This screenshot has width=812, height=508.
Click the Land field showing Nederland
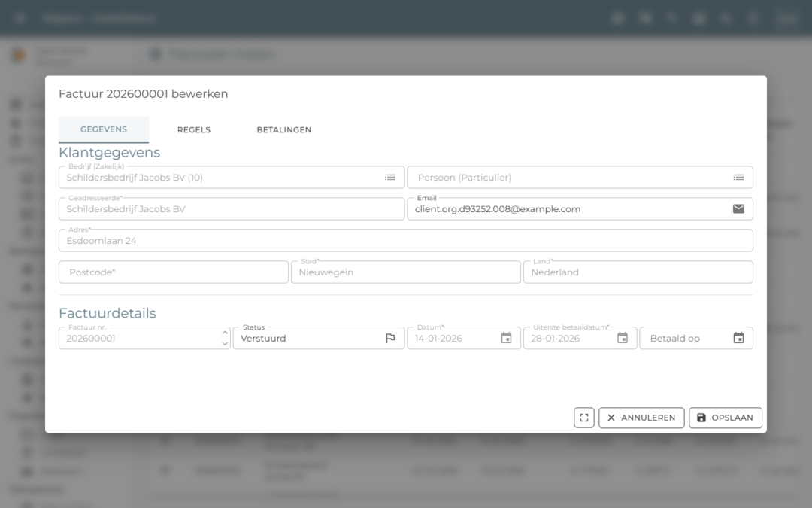click(638, 272)
